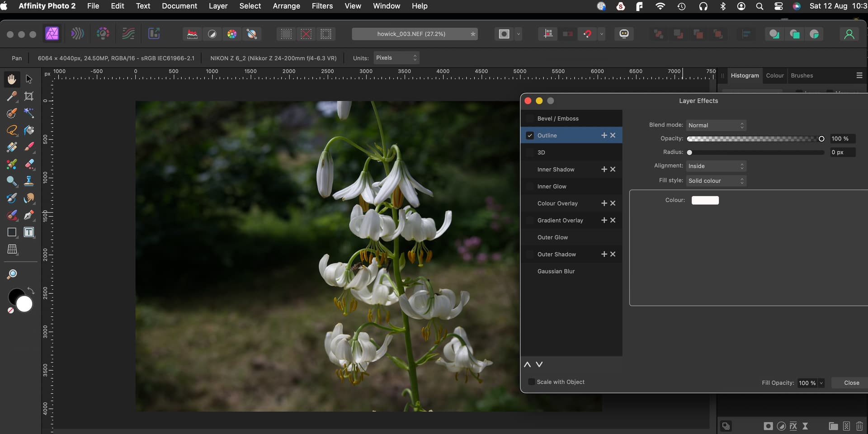Open the Blend mode dropdown
Viewport: 868px width, 434px height.
pyautogui.click(x=716, y=125)
